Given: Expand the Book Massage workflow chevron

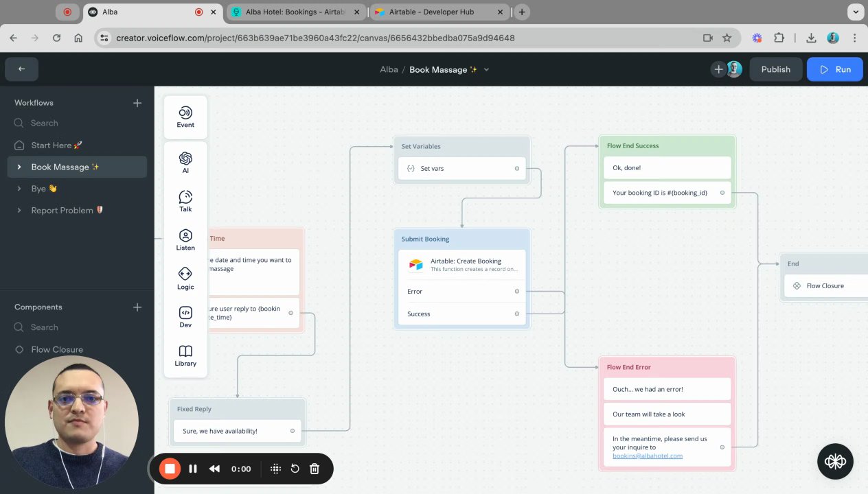Looking at the screenshot, I should click(19, 167).
